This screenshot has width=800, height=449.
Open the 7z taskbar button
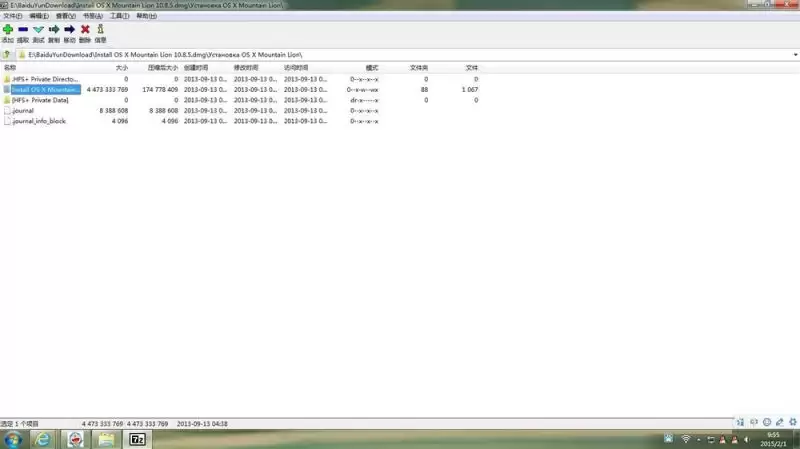point(137,439)
